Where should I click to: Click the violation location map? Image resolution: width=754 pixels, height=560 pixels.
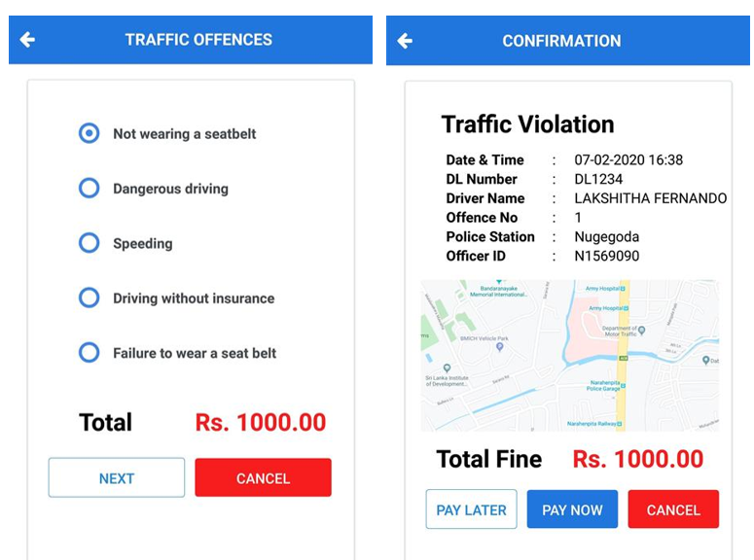tap(570, 355)
